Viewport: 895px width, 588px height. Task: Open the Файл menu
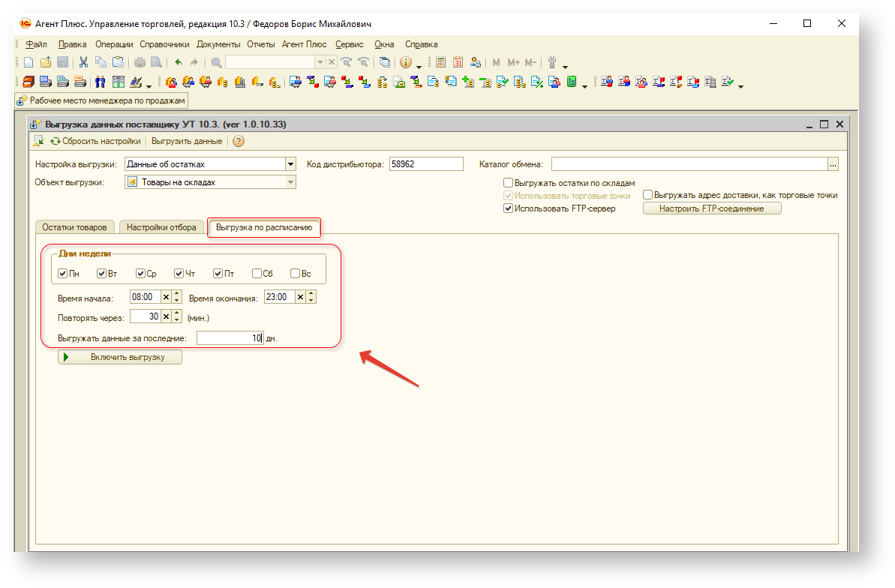[36, 44]
